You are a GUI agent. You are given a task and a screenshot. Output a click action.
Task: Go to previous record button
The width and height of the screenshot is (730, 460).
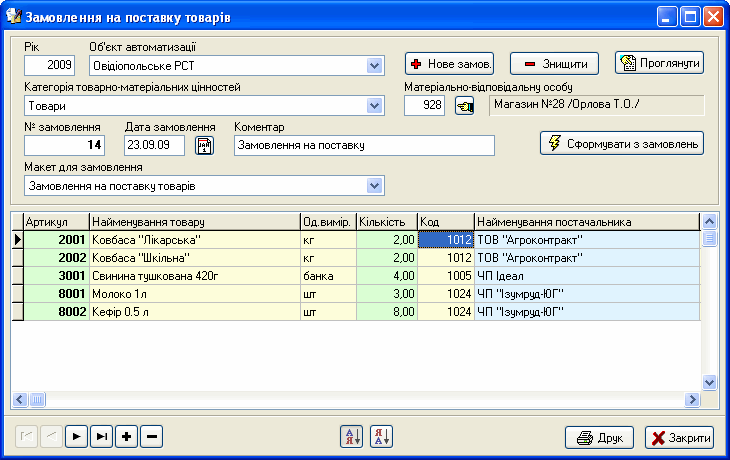pos(51,437)
